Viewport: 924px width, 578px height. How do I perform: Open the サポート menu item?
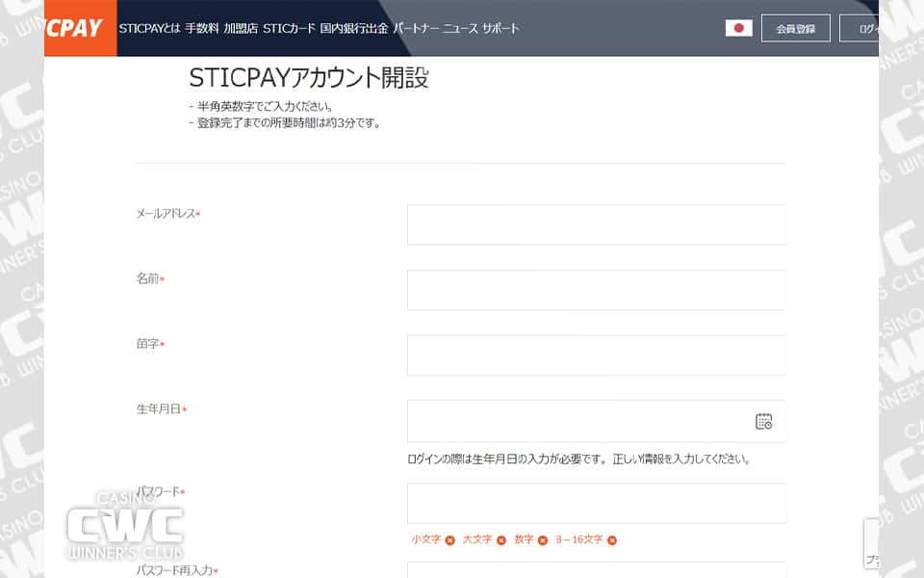coord(500,28)
